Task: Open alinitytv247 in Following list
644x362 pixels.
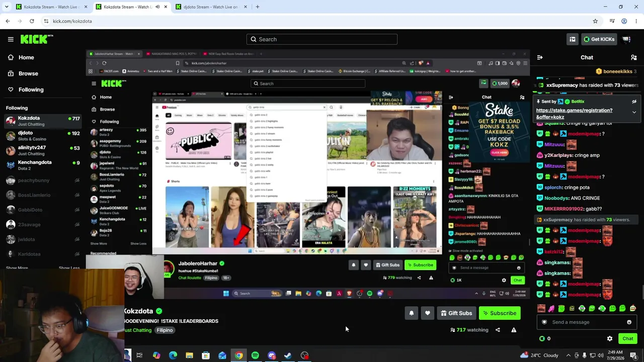Action: [43, 150]
